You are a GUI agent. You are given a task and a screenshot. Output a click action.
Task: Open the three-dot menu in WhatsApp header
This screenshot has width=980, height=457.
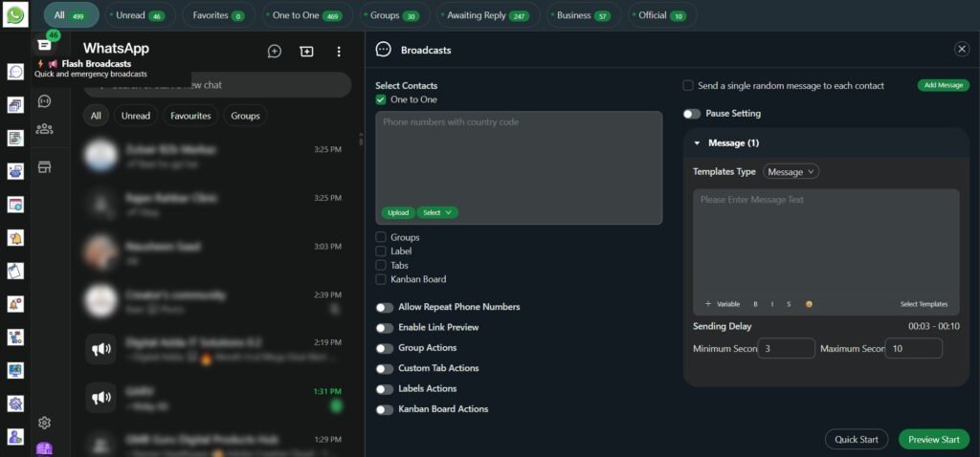338,52
